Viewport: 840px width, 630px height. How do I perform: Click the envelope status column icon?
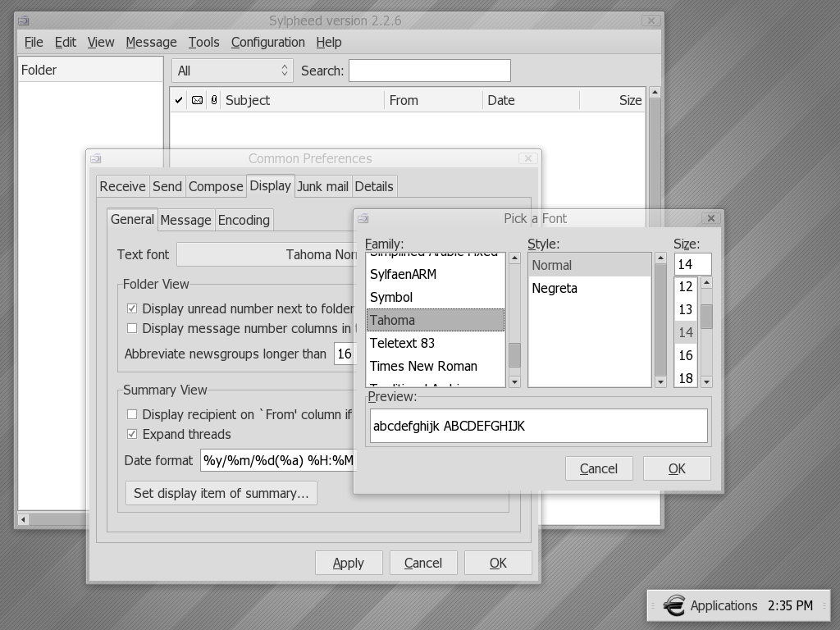197,100
